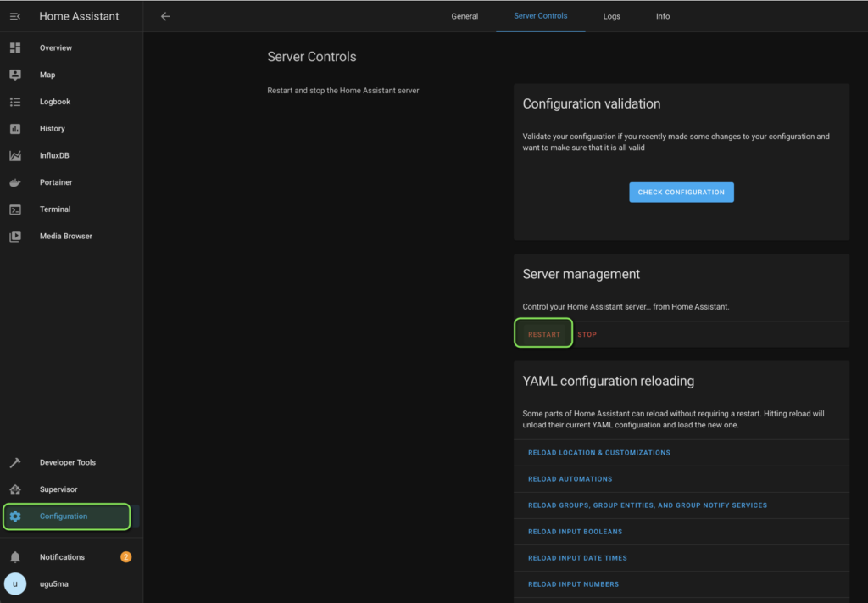This screenshot has height=603, width=868.
Task: Open the Supervisor sidebar label
Action: point(58,489)
